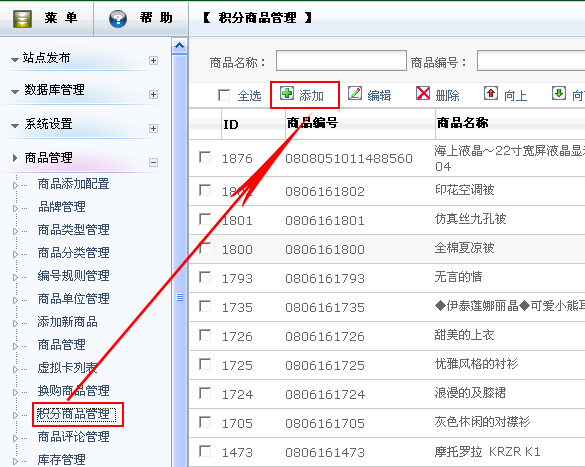Expand 数据库管理 with its plus button
This screenshot has height=467, width=585.
(153, 94)
